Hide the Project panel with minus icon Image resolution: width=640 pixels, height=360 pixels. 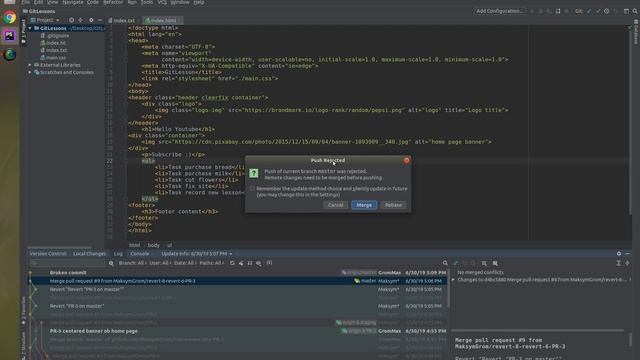click(x=100, y=20)
